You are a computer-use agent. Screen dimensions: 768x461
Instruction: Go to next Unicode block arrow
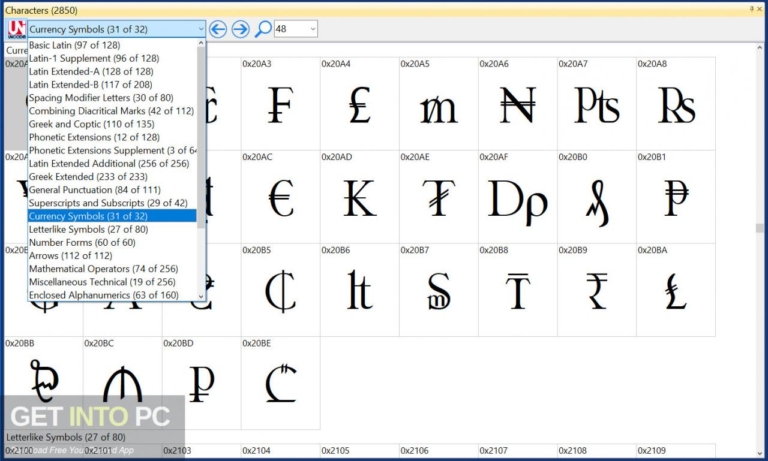tap(240, 29)
